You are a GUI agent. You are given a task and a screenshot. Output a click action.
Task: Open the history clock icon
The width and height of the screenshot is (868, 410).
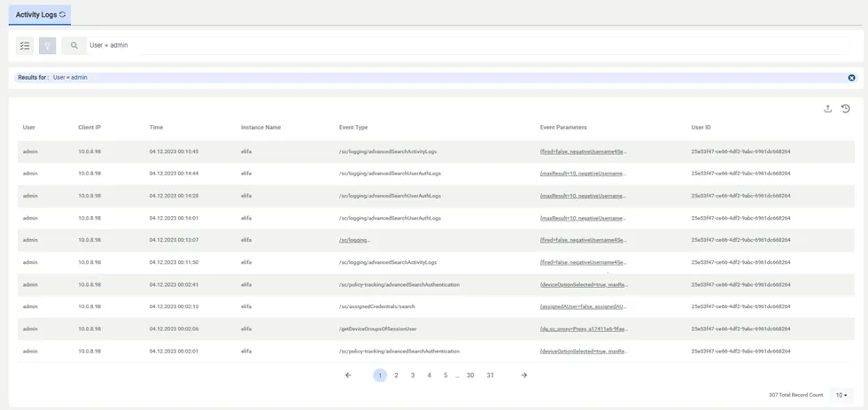pos(846,109)
